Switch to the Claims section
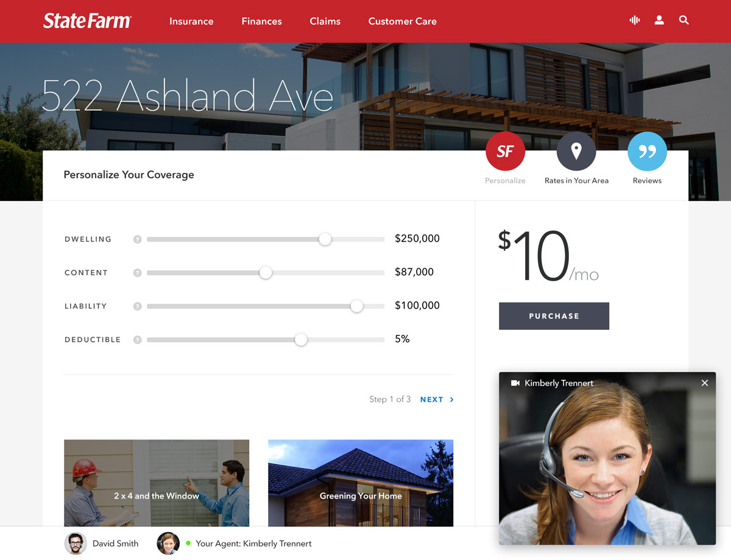The width and height of the screenshot is (731, 560). click(325, 21)
